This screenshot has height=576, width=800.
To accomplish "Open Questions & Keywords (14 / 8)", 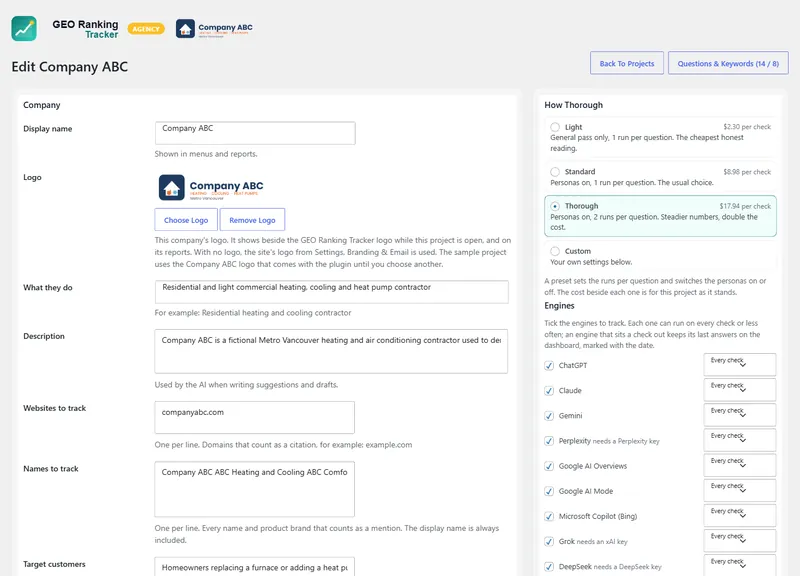I will tap(728, 63).
